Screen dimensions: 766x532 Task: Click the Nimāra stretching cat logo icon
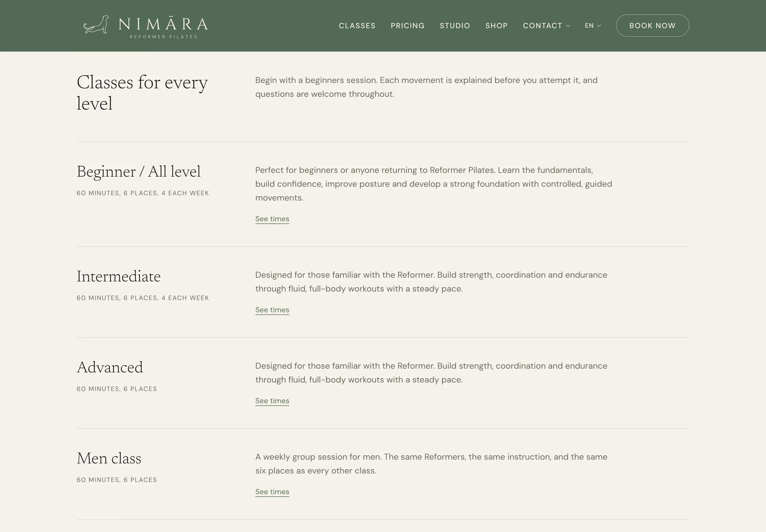coord(96,25)
